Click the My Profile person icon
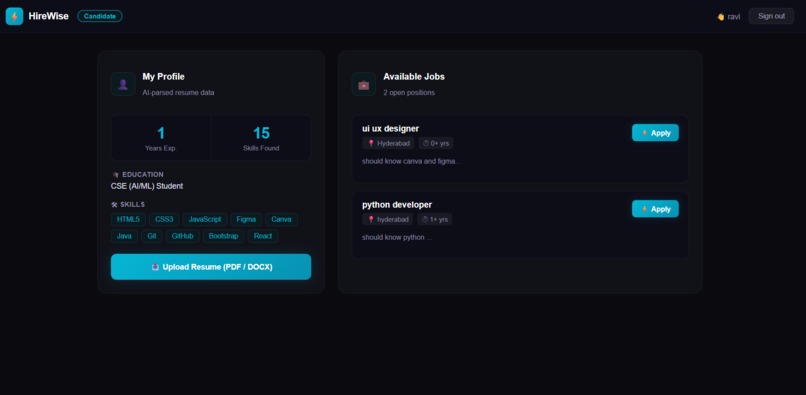The height and width of the screenshot is (395, 806). [123, 84]
